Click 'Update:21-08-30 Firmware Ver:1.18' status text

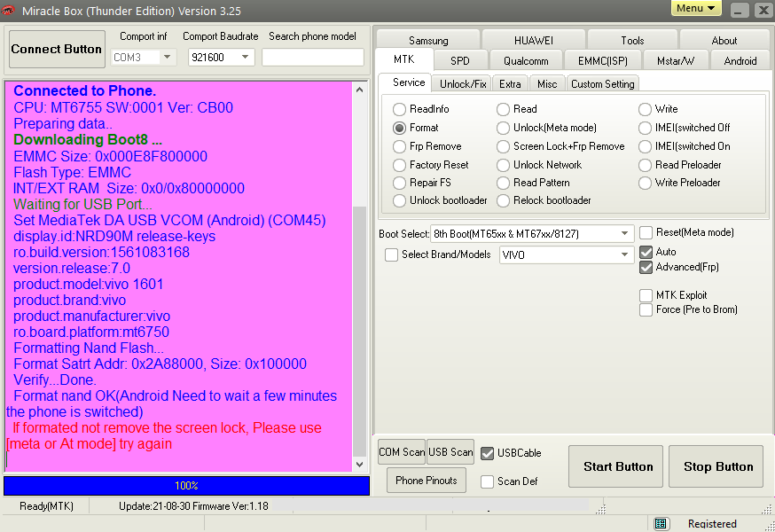click(x=193, y=506)
